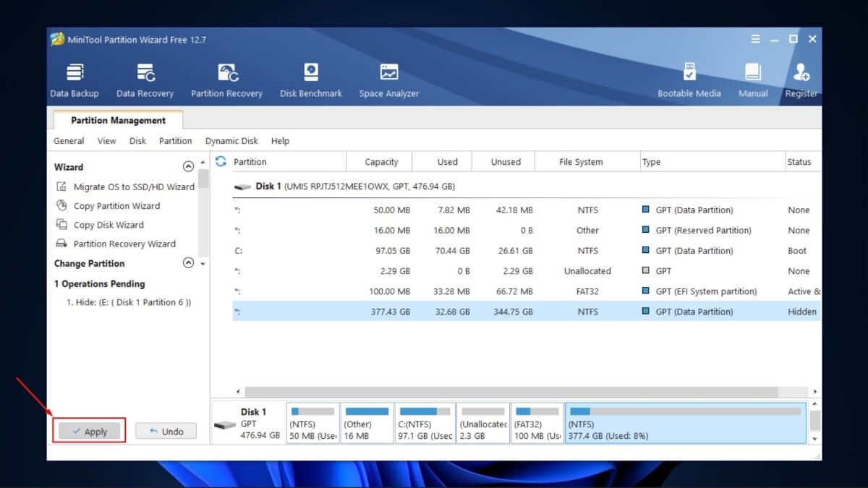Collapse the Change Partition section
868x488 pixels.
[x=188, y=263]
